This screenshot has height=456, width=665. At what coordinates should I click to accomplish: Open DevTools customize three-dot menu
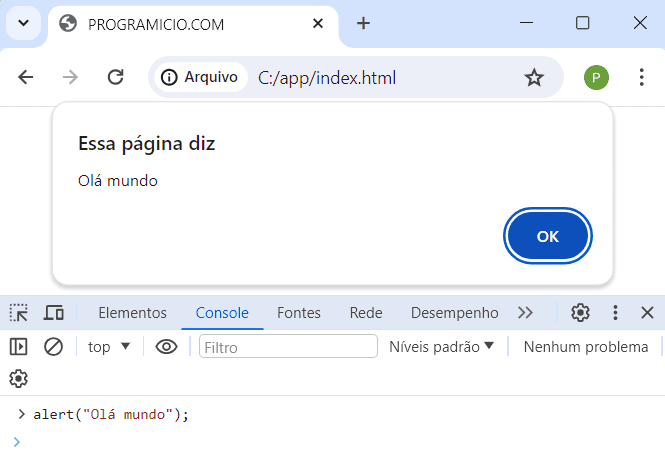click(615, 313)
